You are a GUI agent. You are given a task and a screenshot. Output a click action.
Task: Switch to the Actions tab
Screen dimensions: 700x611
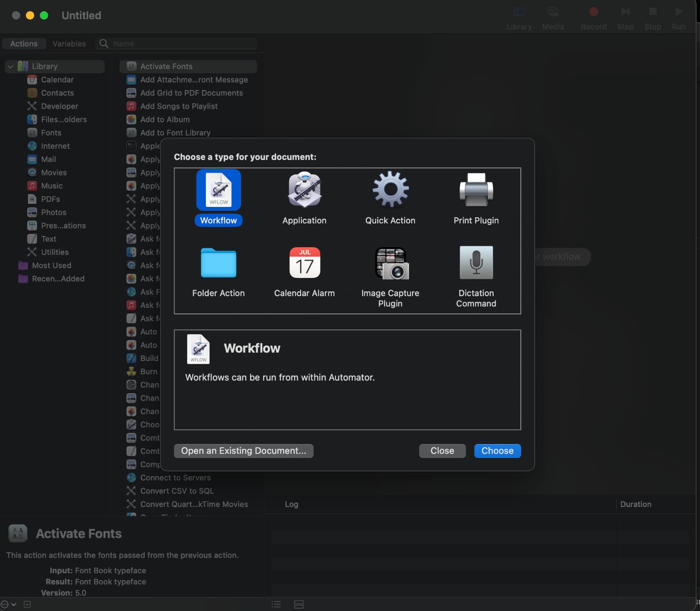click(x=24, y=43)
